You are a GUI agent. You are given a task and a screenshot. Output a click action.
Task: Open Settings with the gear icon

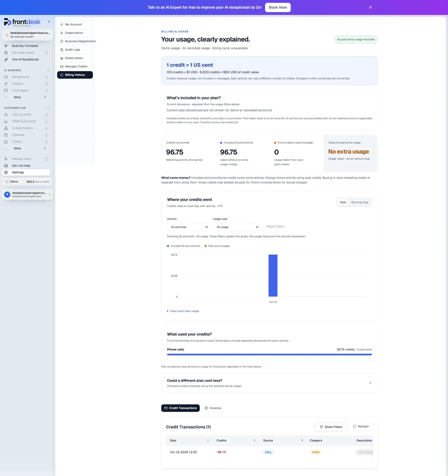[27, 172]
